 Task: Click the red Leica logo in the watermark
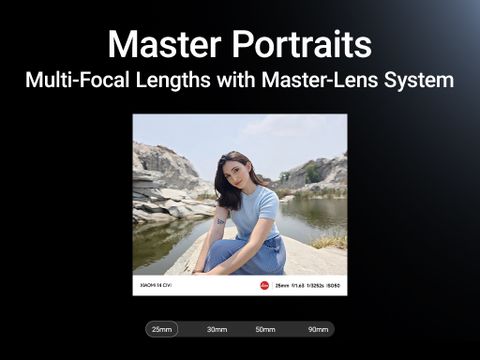(x=264, y=285)
